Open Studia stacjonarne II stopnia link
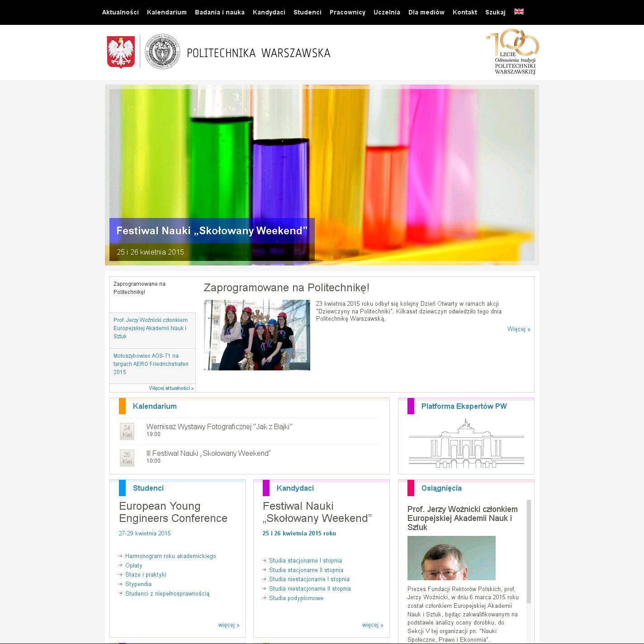The width and height of the screenshot is (644, 644). [306, 570]
